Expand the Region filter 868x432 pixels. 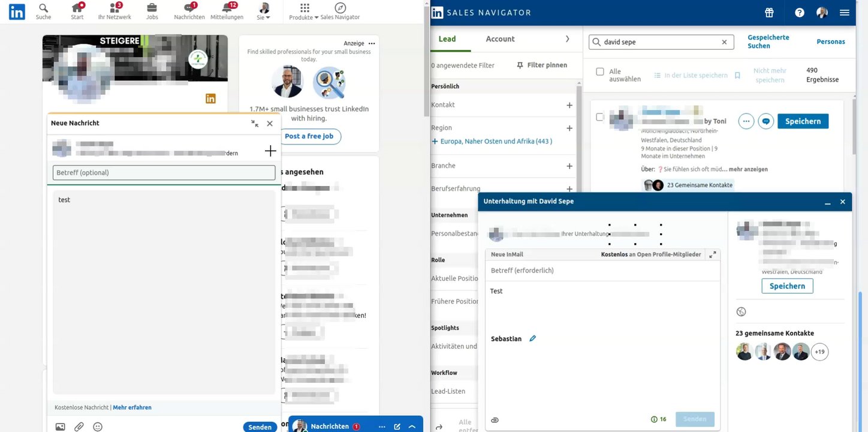click(x=569, y=128)
